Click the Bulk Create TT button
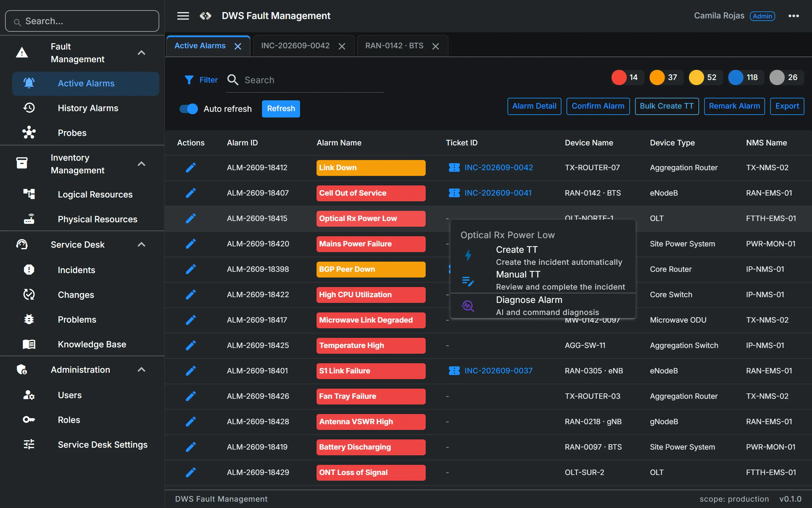812x508 pixels. (x=667, y=106)
